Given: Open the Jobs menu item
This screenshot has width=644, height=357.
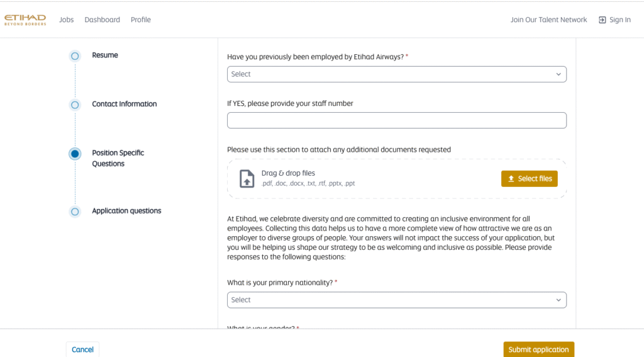Looking at the screenshot, I should point(66,20).
